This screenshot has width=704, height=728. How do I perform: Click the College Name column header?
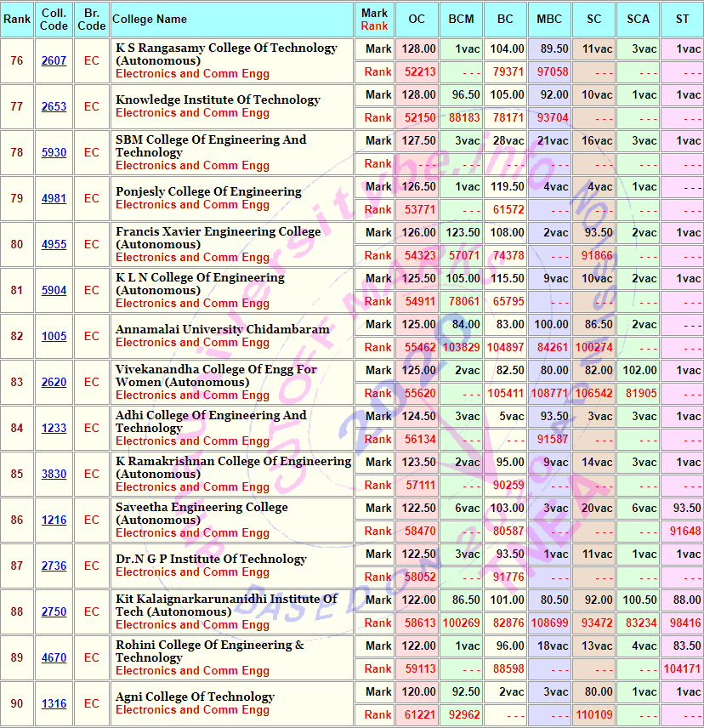(x=150, y=19)
